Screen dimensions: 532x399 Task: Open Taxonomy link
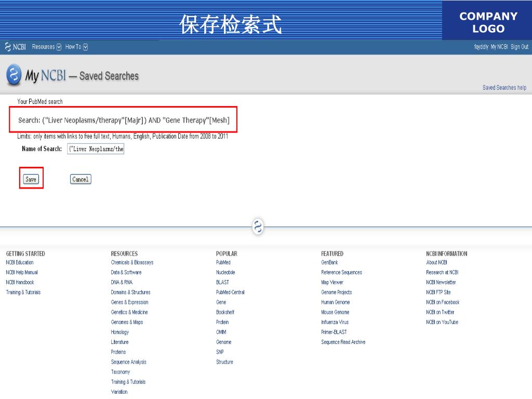click(121, 372)
